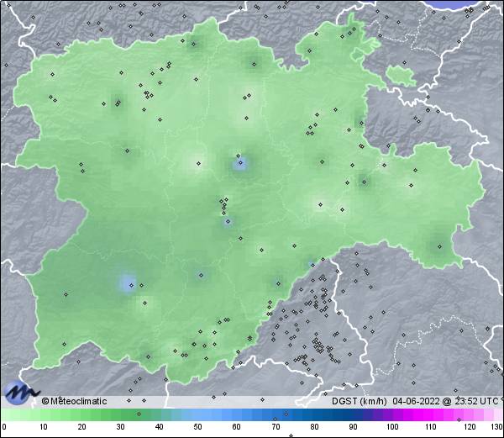Click the '0' scale label
Image resolution: width=504 pixels, height=438 pixels.
pyautogui.click(x=4, y=427)
